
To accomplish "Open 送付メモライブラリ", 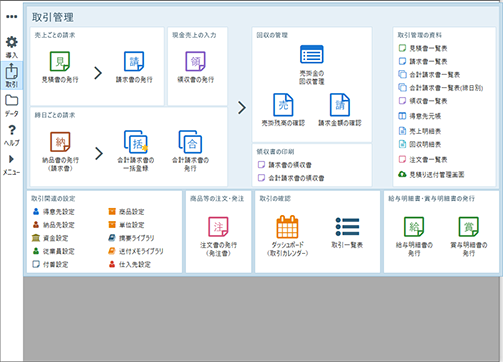I will (136, 251).
